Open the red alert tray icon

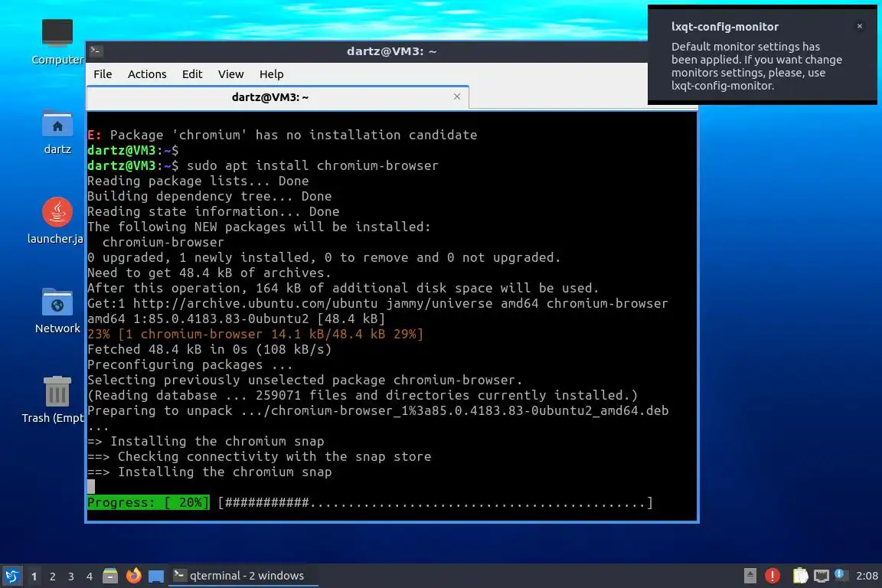pos(773,576)
